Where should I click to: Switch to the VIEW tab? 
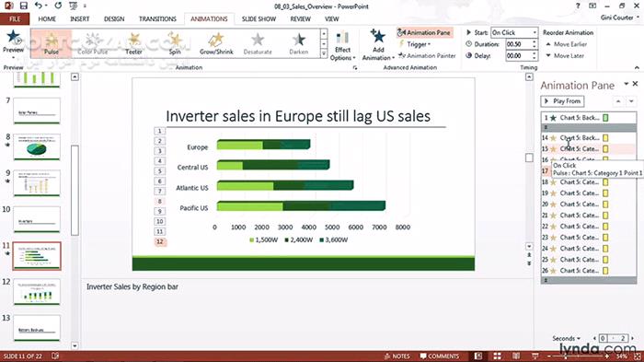[331, 19]
